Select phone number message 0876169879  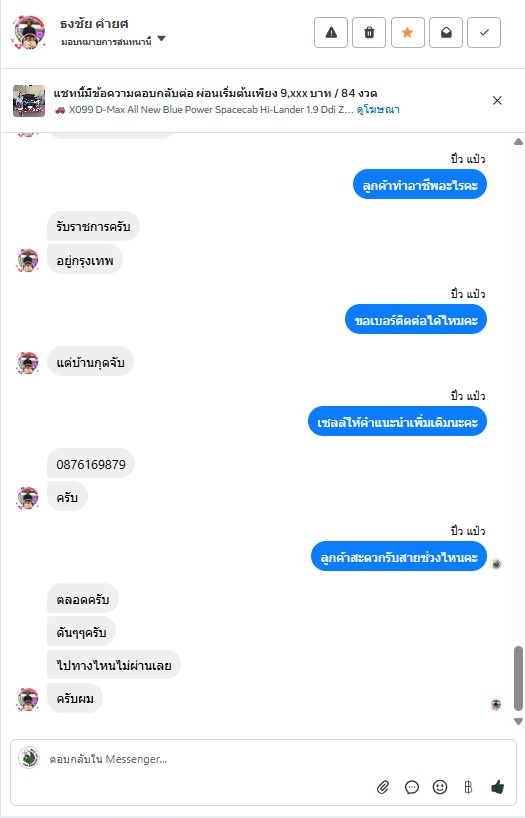tap(91, 463)
